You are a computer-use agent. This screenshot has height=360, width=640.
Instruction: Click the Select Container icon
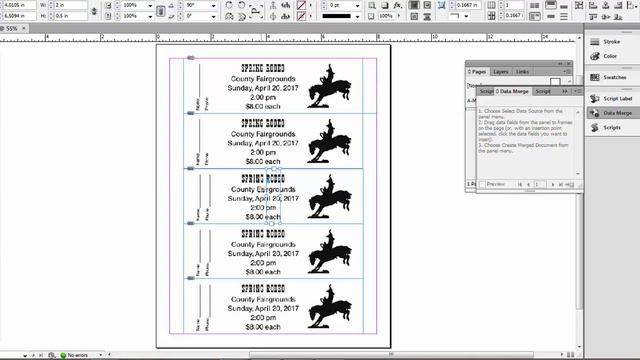pyautogui.click(x=273, y=5)
